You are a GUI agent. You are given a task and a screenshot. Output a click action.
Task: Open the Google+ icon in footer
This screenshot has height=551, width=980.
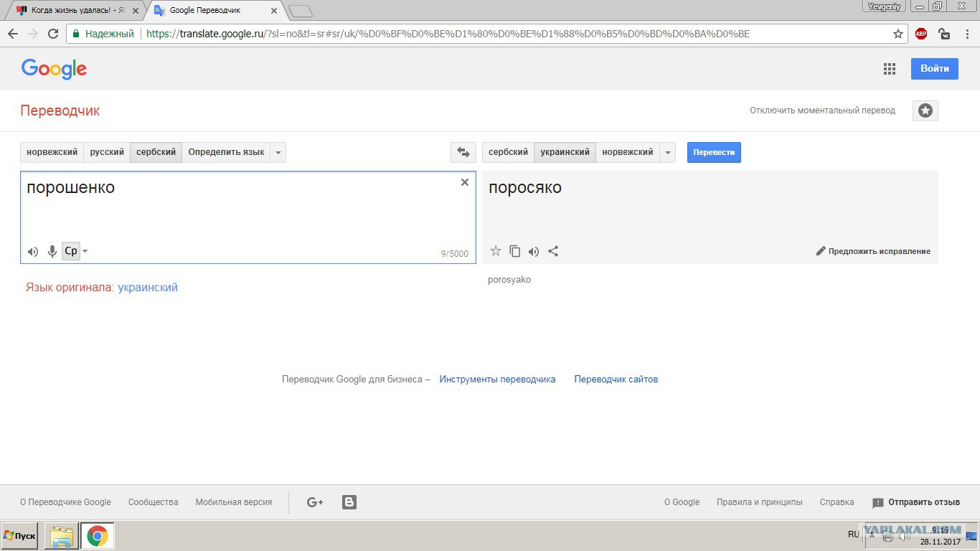(x=315, y=502)
